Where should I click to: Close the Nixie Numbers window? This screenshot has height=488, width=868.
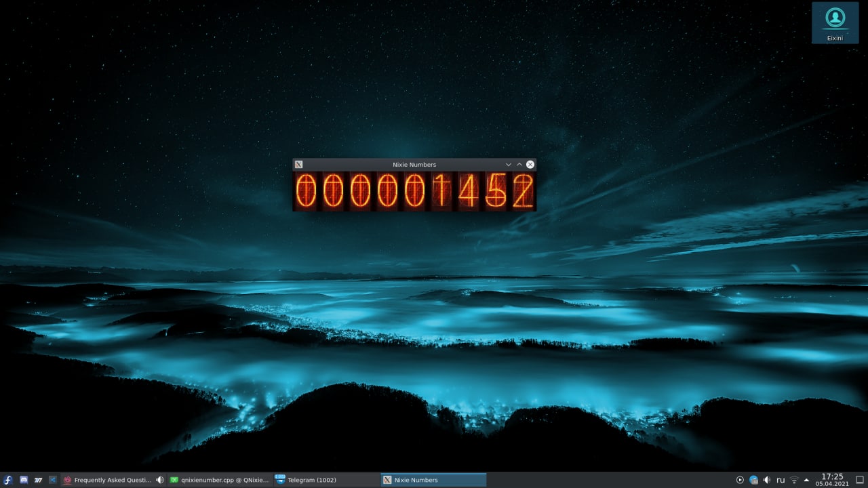pyautogui.click(x=530, y=164)
